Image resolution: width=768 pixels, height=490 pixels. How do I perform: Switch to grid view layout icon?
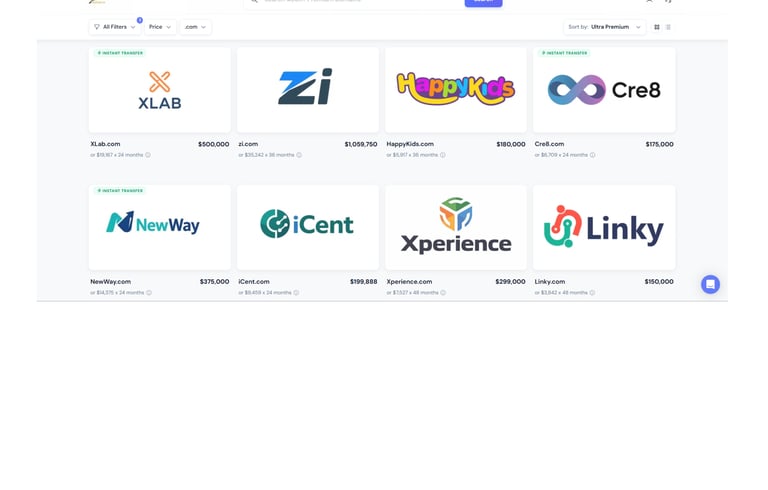(x=657, y=27)
